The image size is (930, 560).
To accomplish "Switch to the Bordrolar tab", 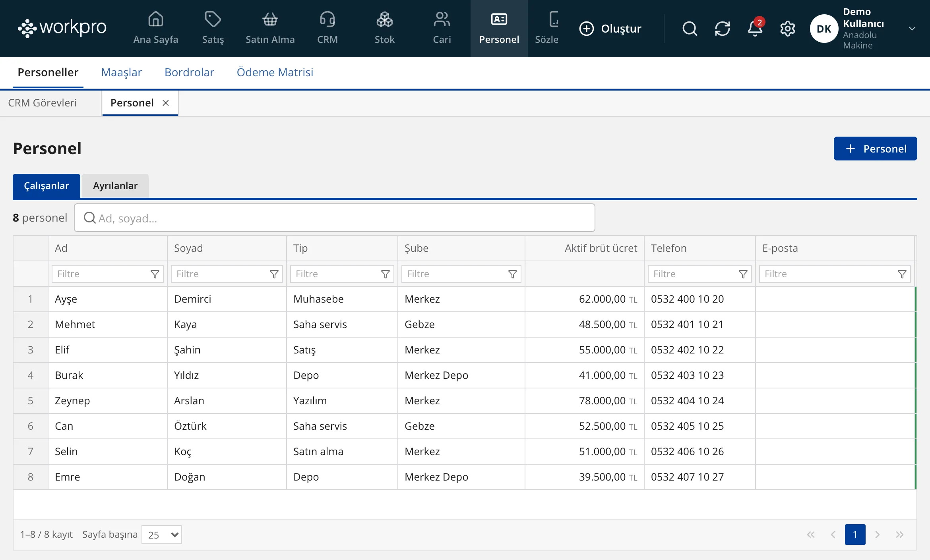I will click(189, 72).
